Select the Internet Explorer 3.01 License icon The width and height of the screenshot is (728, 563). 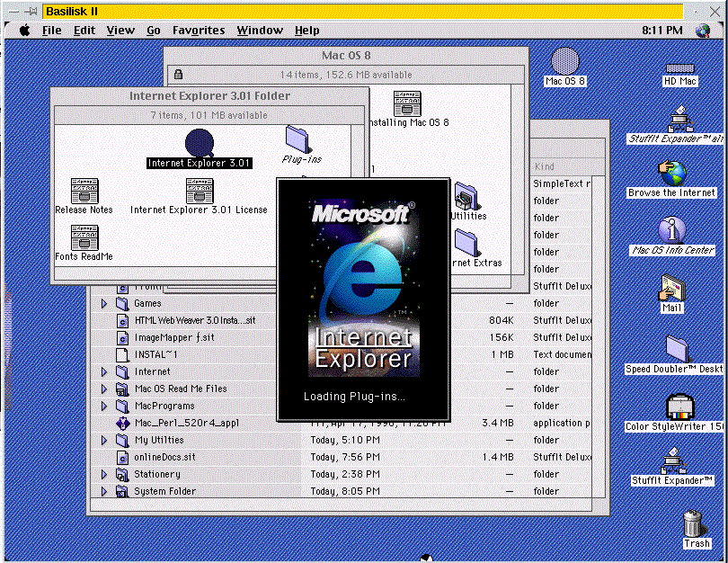(x=200, y=191)
